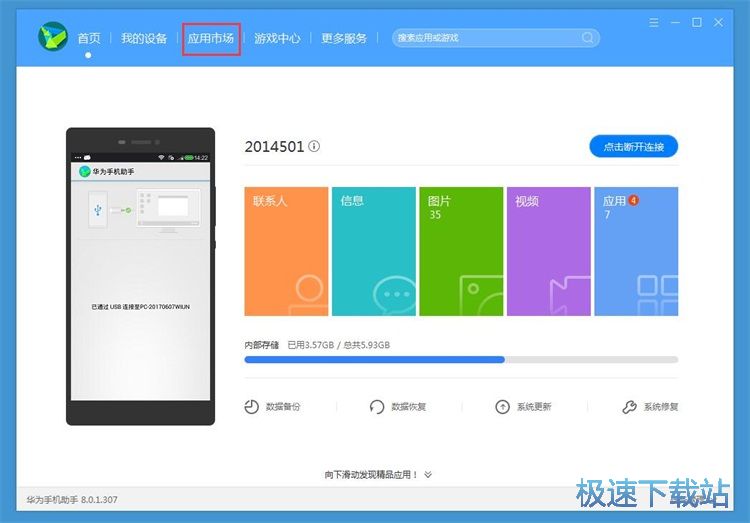750x523 pixels.
Task: Maximize the HiSuite window
Action: coord(697,22)
